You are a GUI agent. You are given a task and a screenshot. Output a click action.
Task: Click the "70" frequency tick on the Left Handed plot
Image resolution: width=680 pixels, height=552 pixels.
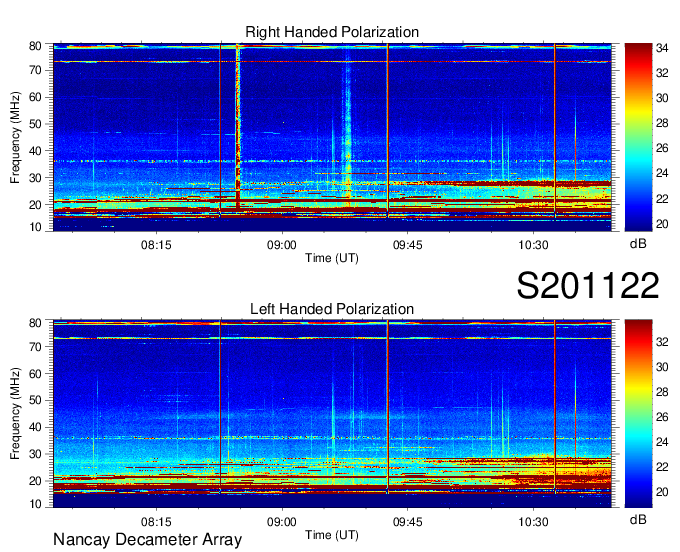35,346
